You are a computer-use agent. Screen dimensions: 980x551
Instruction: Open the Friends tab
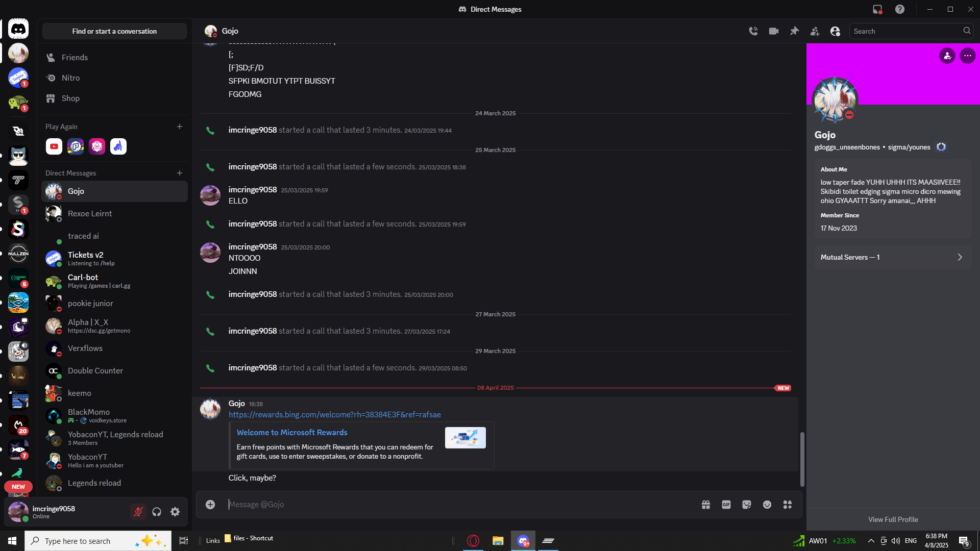tap(75, 58)
